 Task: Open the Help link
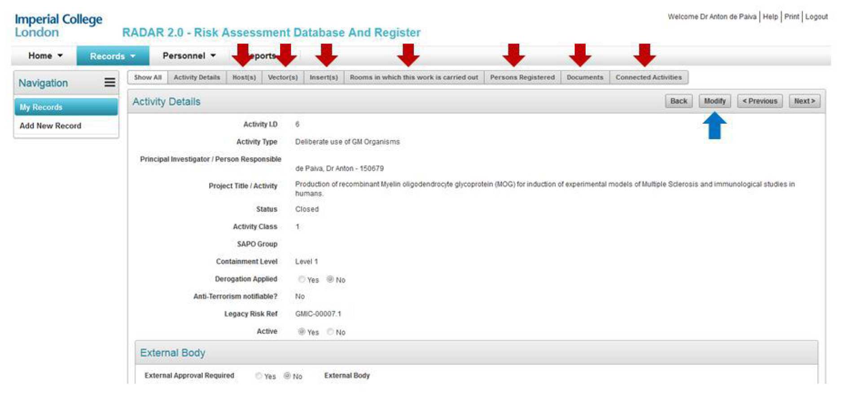pyautogui.click(x=770, y=17)
